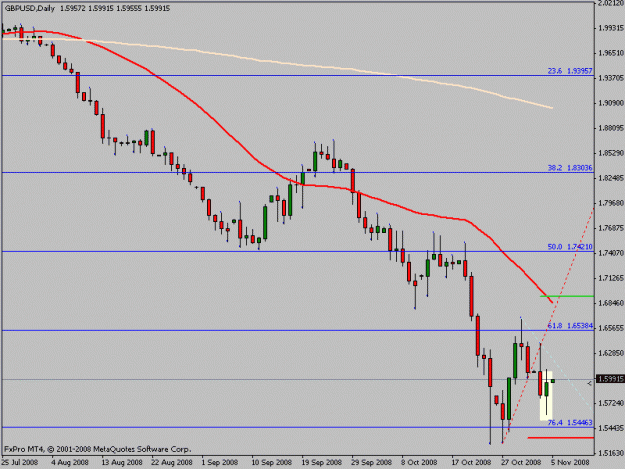The height and width of the screenshot is (469, 625).
Task: Click the 19 Sep 2008 date label
Action: point(321,462)
